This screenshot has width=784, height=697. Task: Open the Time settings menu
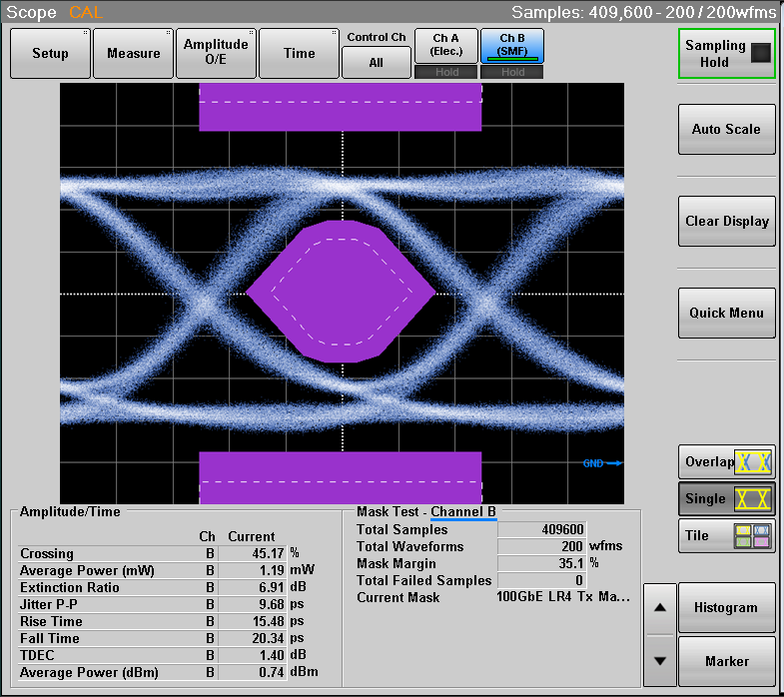pyautogui.click(x=299, y=53)
